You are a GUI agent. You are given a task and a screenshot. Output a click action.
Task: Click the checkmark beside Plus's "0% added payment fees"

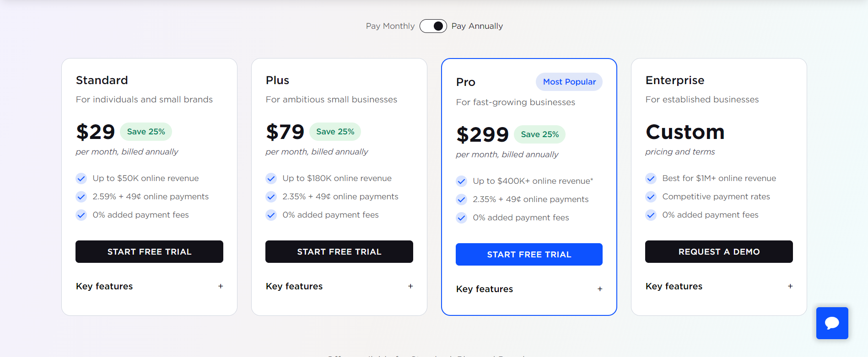pos(271,215)
